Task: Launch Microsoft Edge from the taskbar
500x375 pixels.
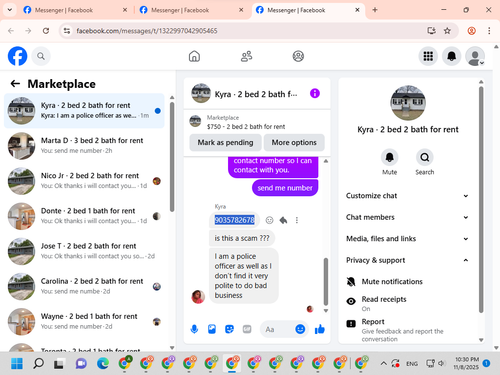Action: click(x=103, y=363)
